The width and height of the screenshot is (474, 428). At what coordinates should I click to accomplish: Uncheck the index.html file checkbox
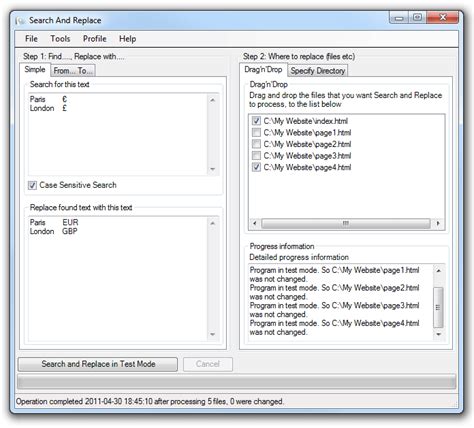pyautogui.click(x=256, y=121)
